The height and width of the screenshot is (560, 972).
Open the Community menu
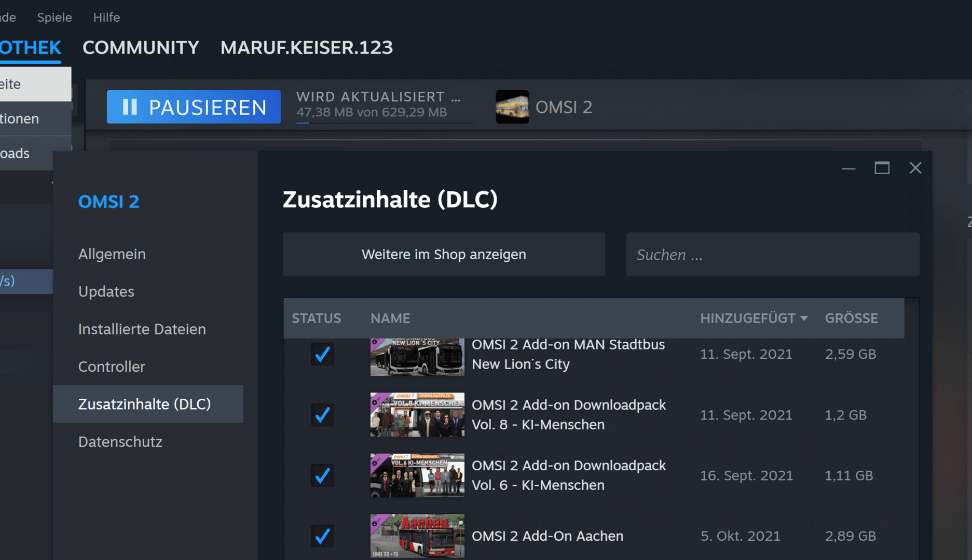coord(141,48)
